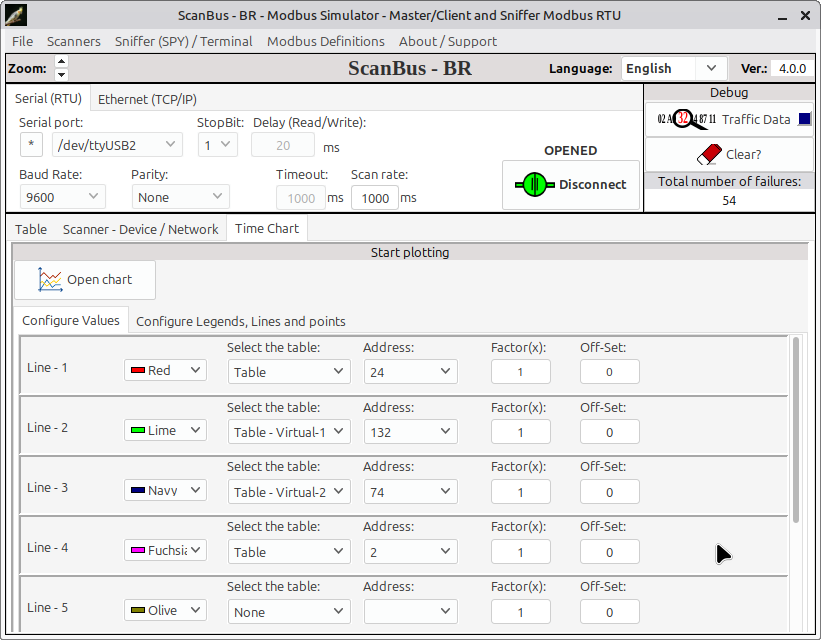Expand the Language dropdown
This screenshot has height=640, width=821.
pos(674,69)
